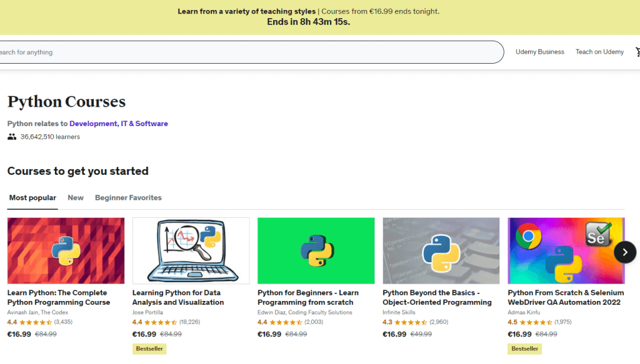Open Python for Beginners course title
Viewport: 640px width, 364px height.
pyautogui.click(x=308, y=298)
